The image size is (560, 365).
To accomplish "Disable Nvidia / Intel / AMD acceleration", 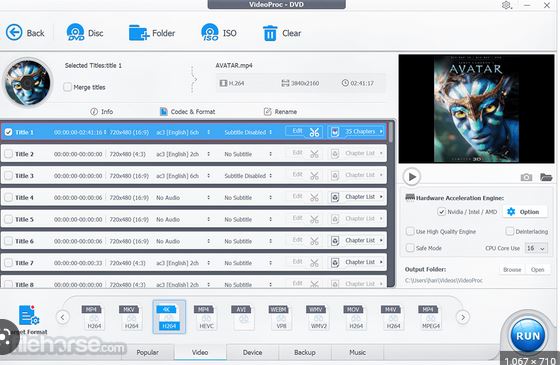I will tap(442, 212).
